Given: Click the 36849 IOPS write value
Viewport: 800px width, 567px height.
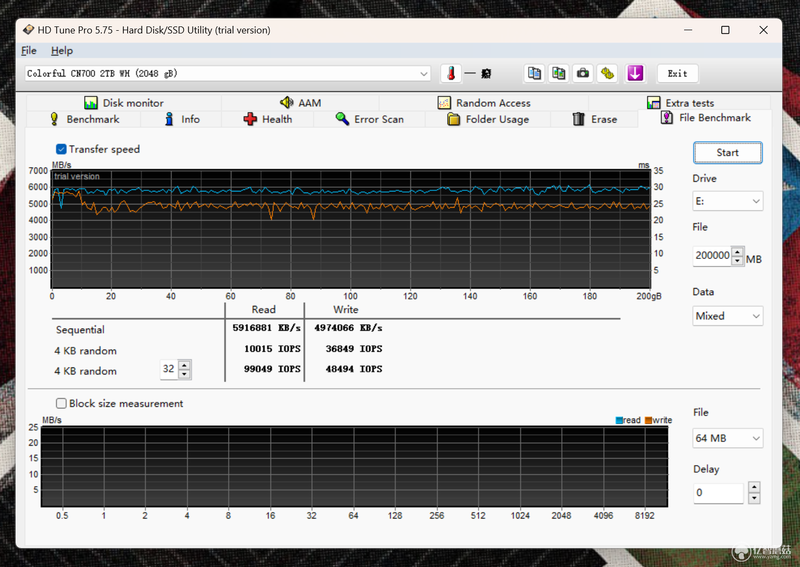Looking at the screenshot, I should (x=354, y=349).
